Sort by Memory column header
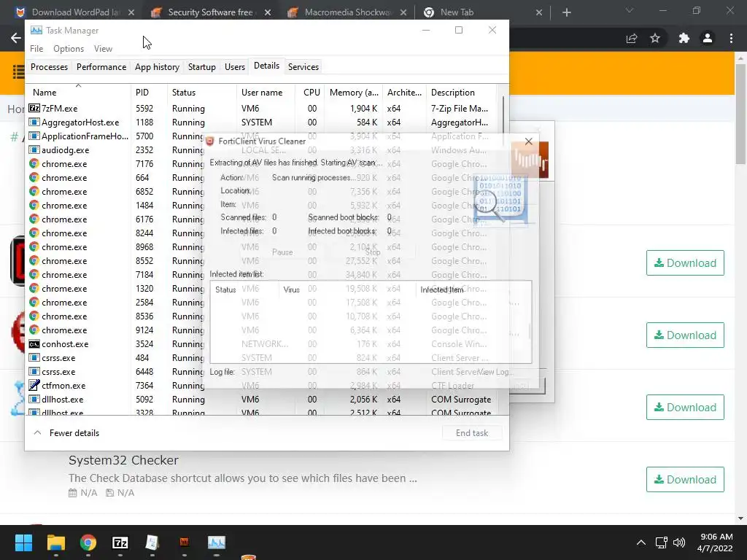 coord(354,93)
